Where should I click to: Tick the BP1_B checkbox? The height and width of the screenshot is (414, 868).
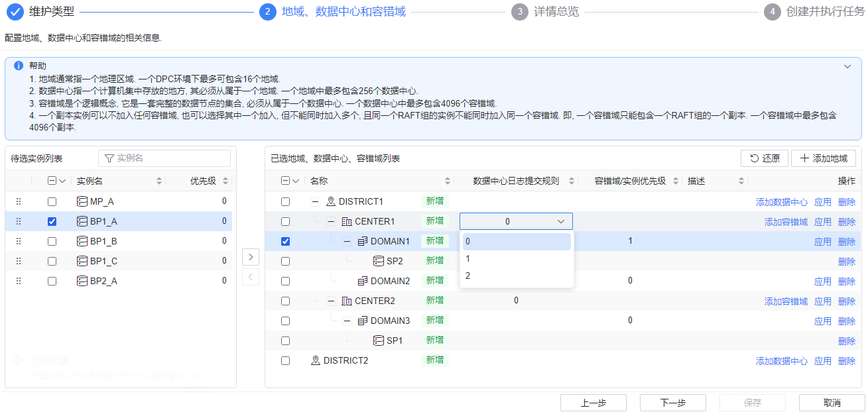[x=52, y=241]
